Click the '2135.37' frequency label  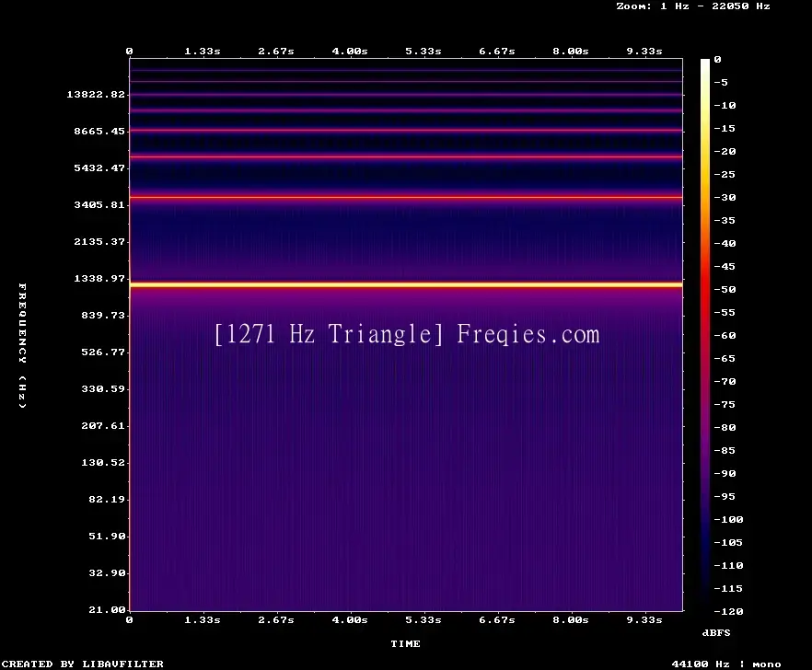(x=99, y=241)
